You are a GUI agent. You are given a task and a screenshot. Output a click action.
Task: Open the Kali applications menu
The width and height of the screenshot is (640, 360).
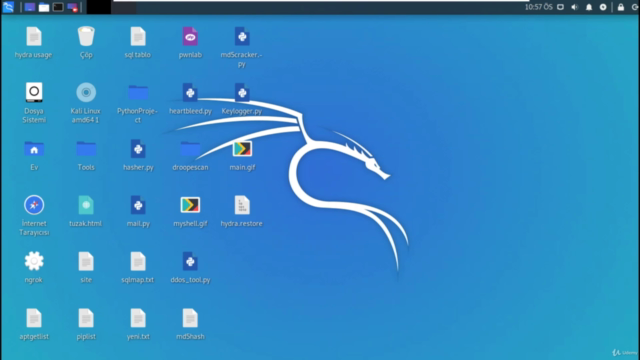pyautogui.click(x=8, y=7)
